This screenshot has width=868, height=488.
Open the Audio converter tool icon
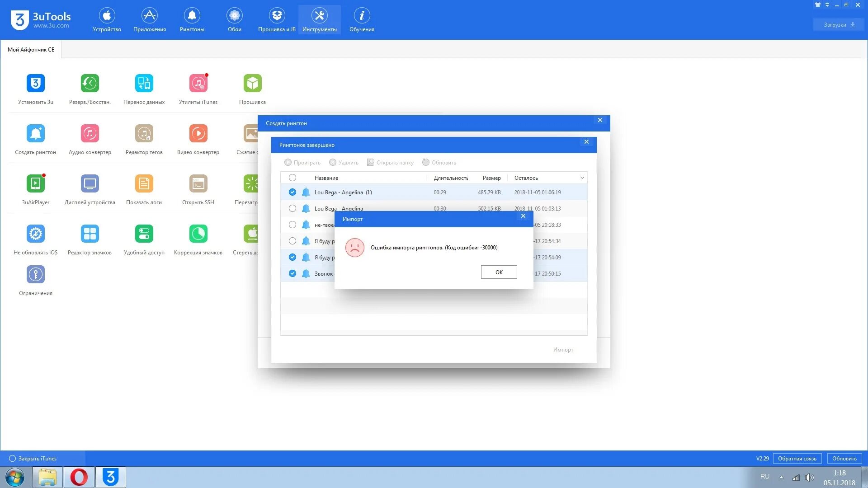pos(90,134)
